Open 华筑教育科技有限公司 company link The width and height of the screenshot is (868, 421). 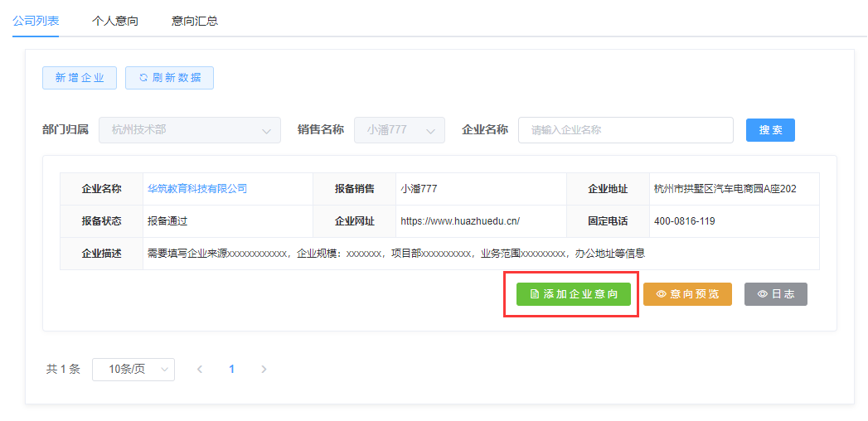[197, 189]
